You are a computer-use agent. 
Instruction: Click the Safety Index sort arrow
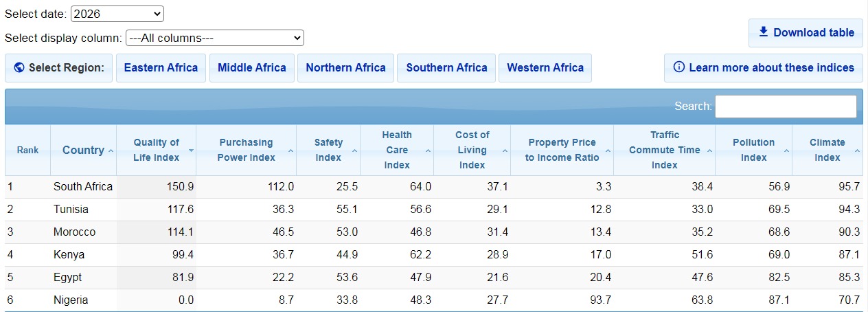coord(354,151)
